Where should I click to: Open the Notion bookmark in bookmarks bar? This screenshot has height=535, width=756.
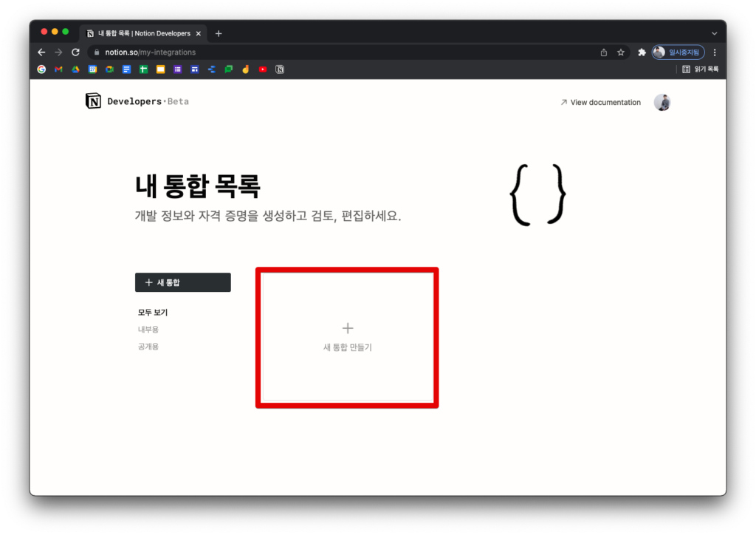280,69
